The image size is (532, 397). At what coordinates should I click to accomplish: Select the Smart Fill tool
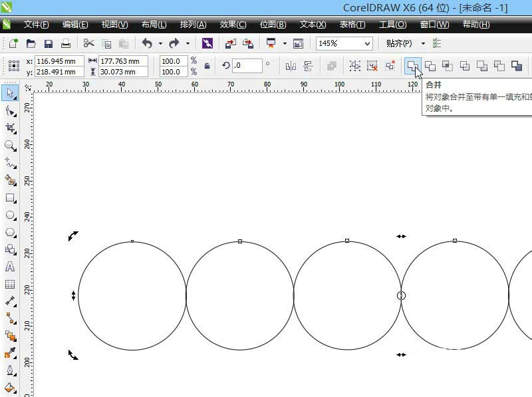(x=10, y=180)
